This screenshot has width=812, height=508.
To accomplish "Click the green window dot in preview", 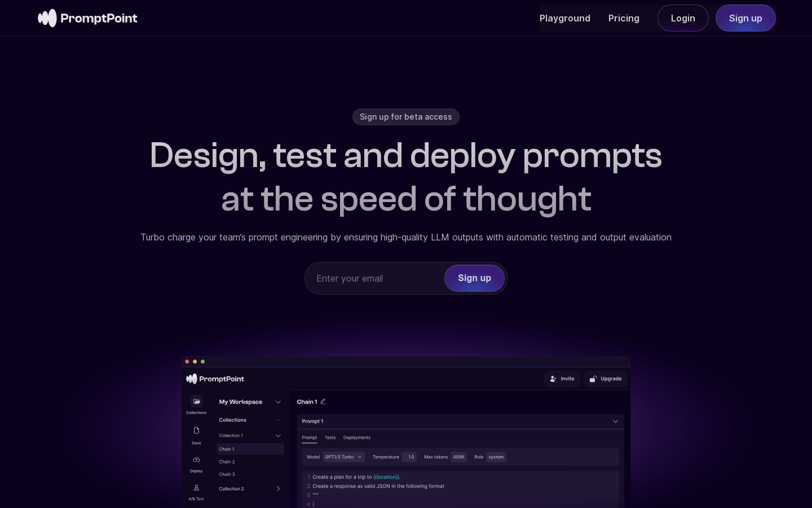I will 203,361.
